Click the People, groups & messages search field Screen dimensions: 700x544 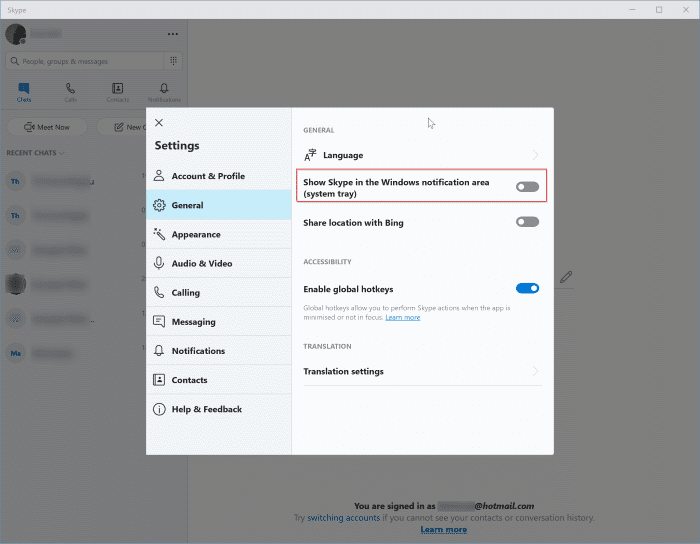click(85, 61)
